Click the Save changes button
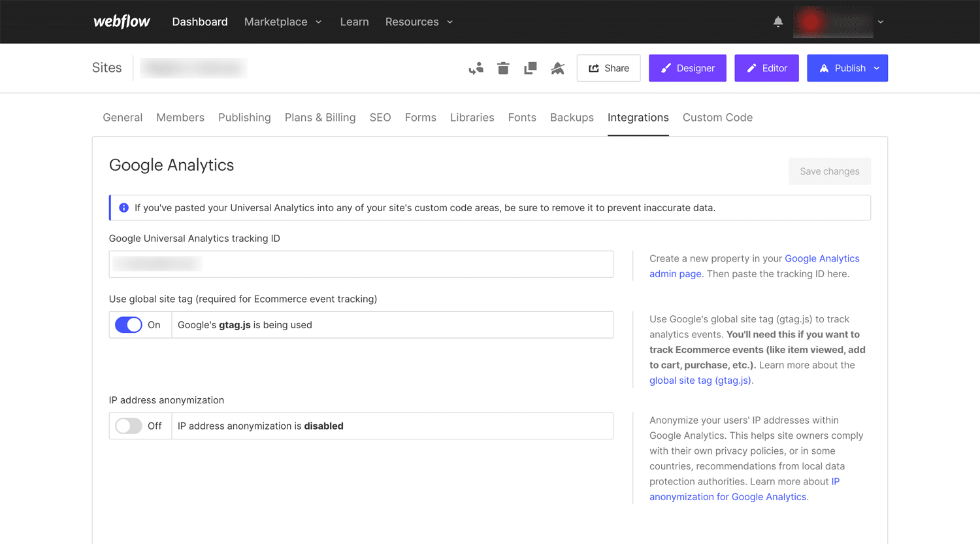Screen dimensions: 980x544 tap(830, 171)
